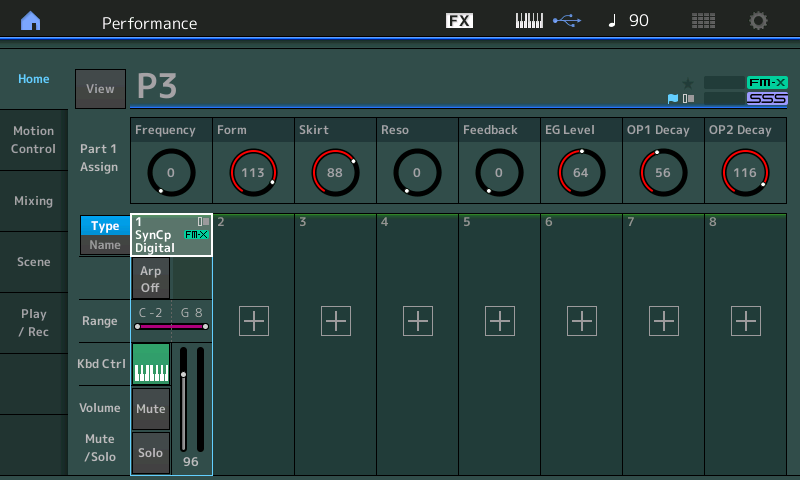Go to the Mixing tab
This screenshot has width=800, height=480.
pyautogui.click(x=34, y=201)
